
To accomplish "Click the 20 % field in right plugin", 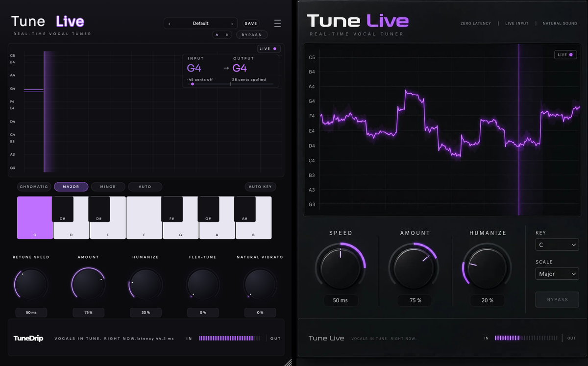I will click(488, 300).
